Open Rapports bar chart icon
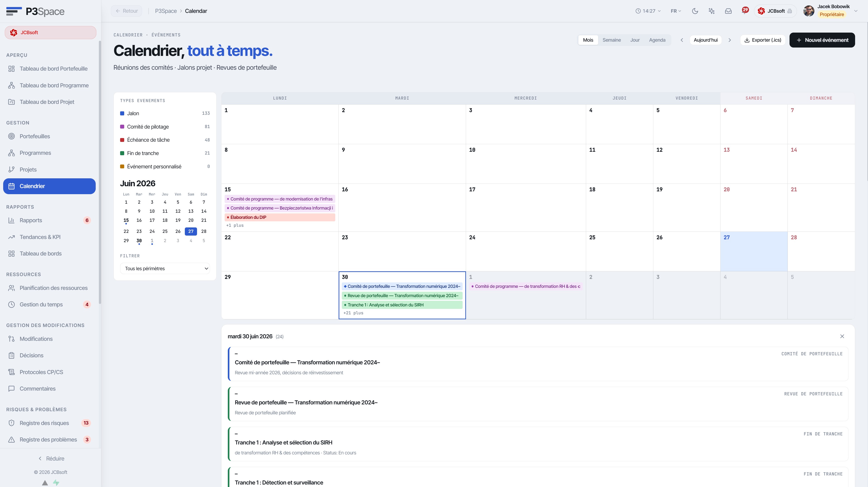Viewport: 868px width, 487px height. tap(12, 220)
